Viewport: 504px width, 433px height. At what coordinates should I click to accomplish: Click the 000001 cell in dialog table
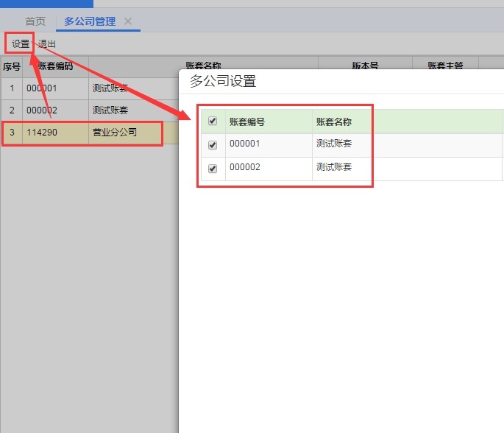(244, 144)
